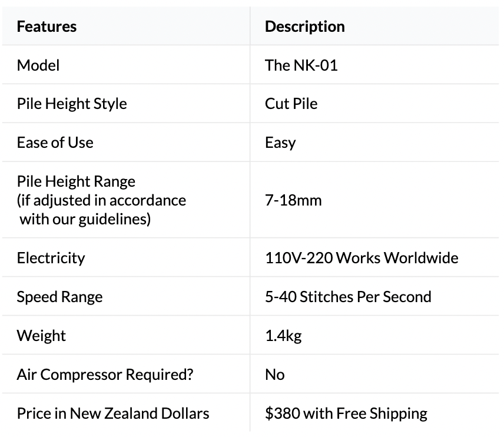Click the '1.4kg' weight value
This screenshot has height=437, width=504.
283,336
